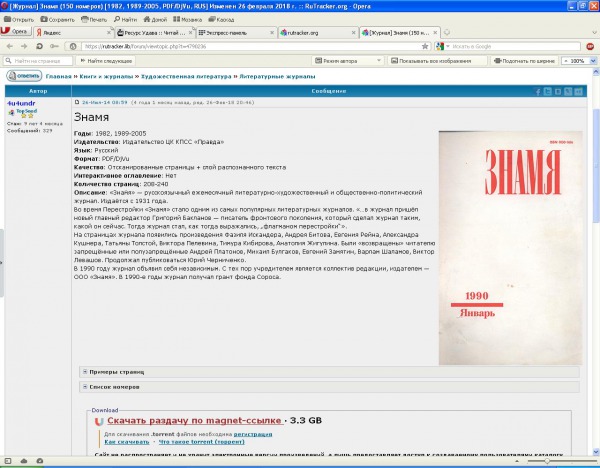Close the active Журнал Знамя tab
600x468 pixels.
click(x=435, y=33)
